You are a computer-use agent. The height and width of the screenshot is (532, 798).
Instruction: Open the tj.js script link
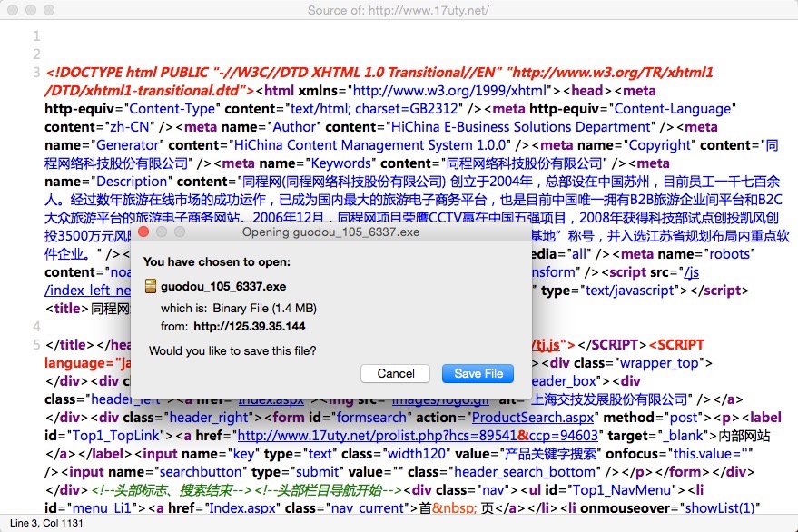tap(547, 345)
